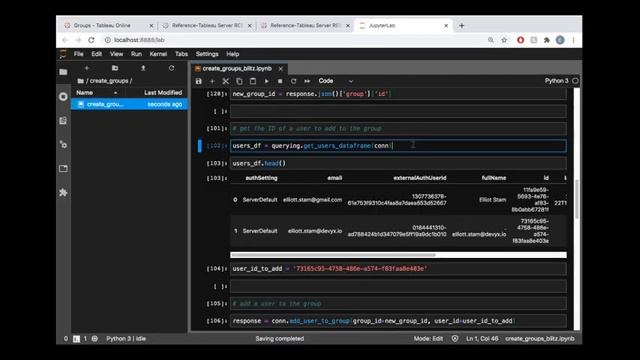Select the create_grou... notebook file in browser
The image size is (640, 360).
[130, 104]
